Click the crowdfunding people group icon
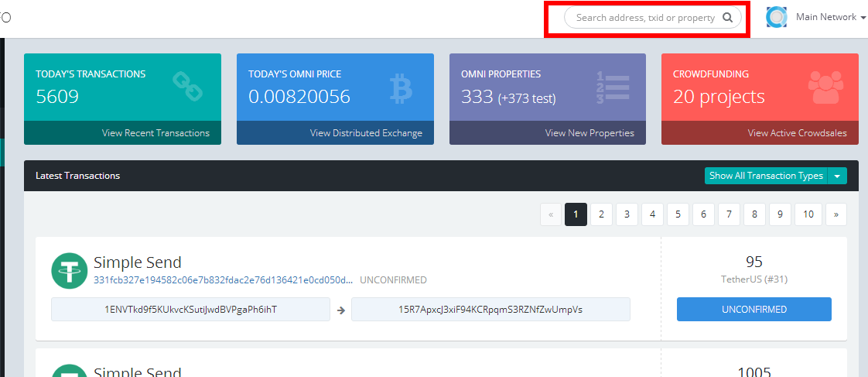 tap(827, 87)
